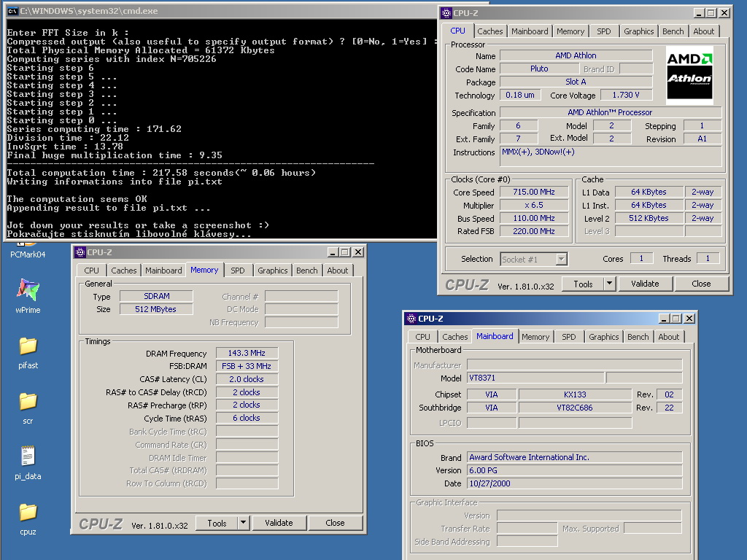Select CPU tab in Memory window

(91, 271)
